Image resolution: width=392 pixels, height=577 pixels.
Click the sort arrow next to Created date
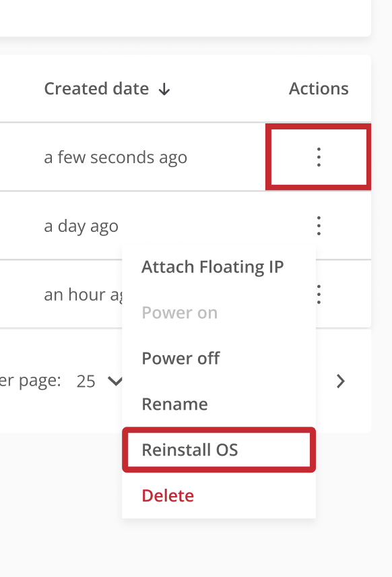(164, 89)
